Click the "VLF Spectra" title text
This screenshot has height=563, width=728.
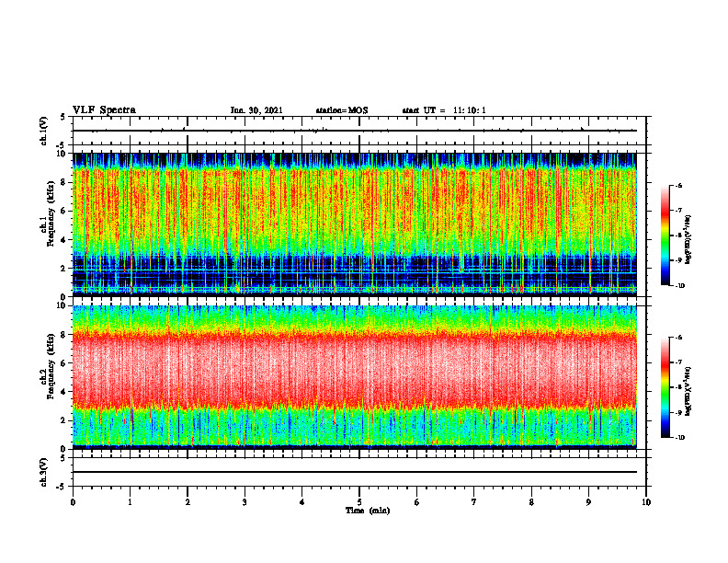tap(104, 110)
